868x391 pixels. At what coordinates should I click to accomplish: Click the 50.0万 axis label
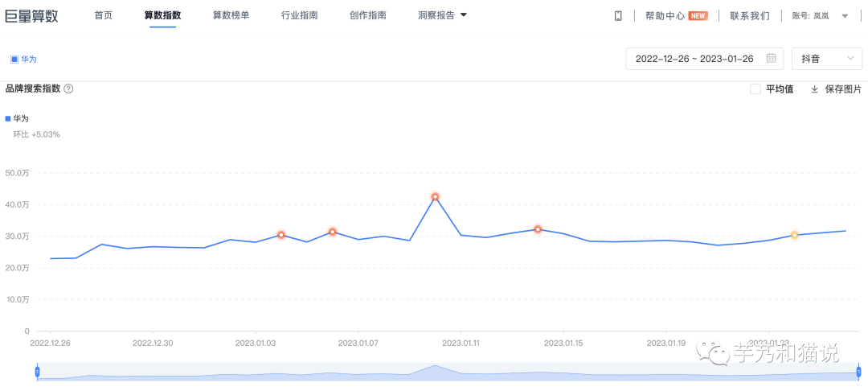pos(17,173)
